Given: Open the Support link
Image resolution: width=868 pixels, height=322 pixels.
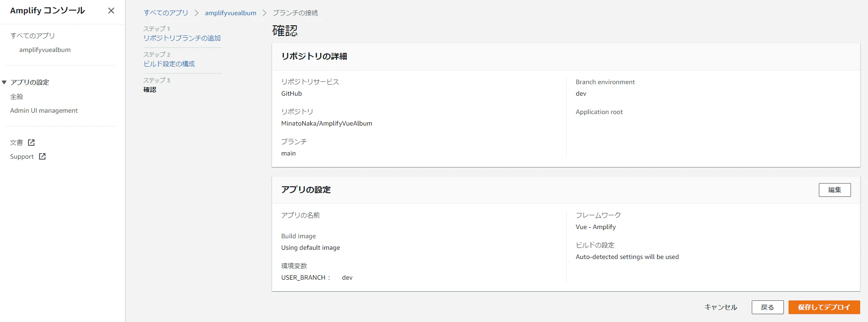Looking at the screenshot, I should pyautogui.click(x=22, y=156).
